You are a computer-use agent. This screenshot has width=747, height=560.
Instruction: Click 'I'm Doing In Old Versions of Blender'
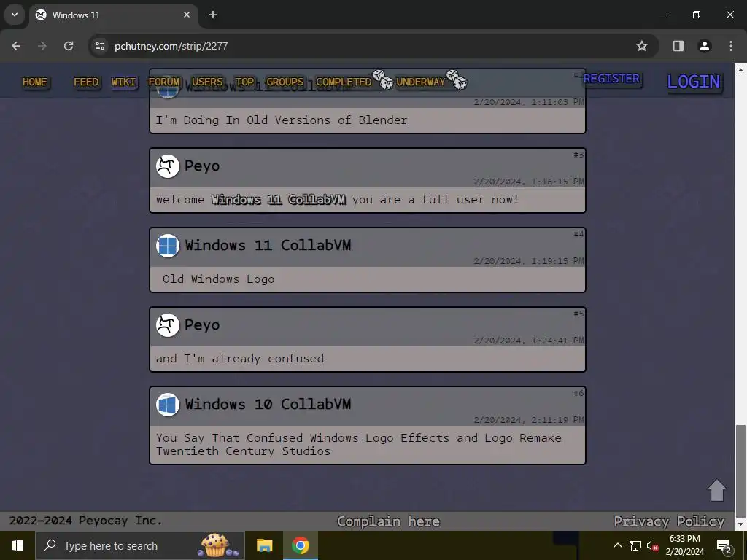281,120
